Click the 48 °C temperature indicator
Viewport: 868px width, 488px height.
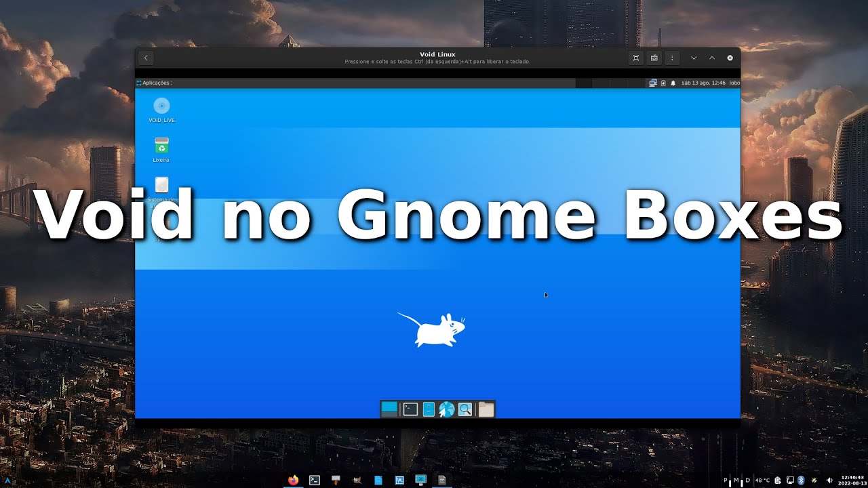coord(762,481)
